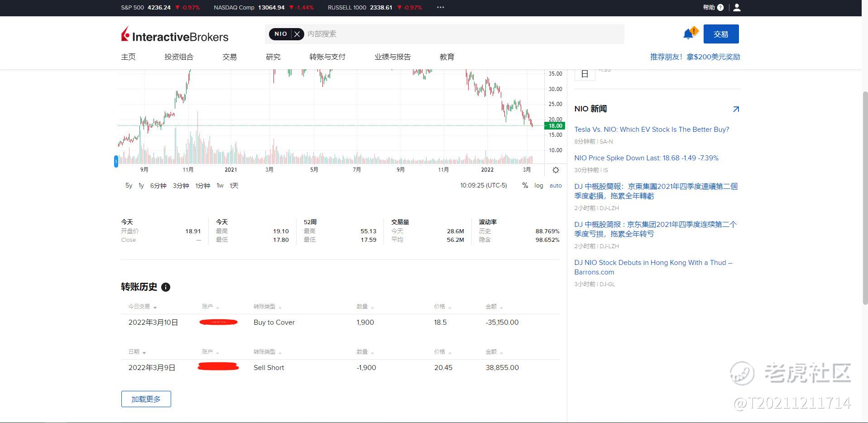Select the Sell Short transaction row
Image resolution: width=868 pixels, height=423 pixels.
(340, 368)
